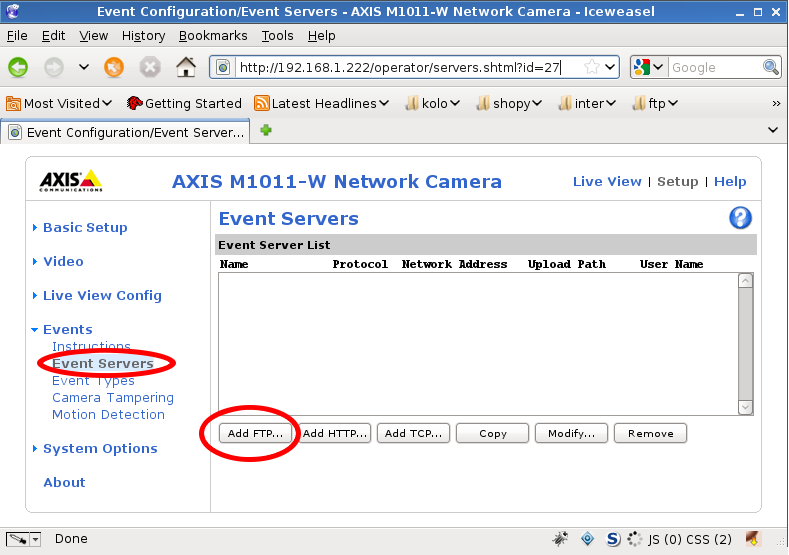The image size is (789, 555).
Task: Select Event Servers in the sidebar
Action: coord(103,363)
